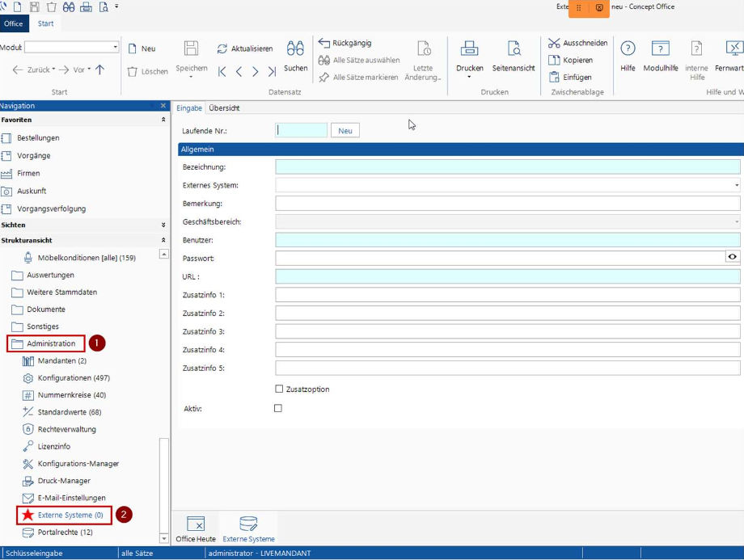Click into the Bezeichnung input field
Image resolution: width=744 pixels, height=560 pixels.
coord(507,166)
